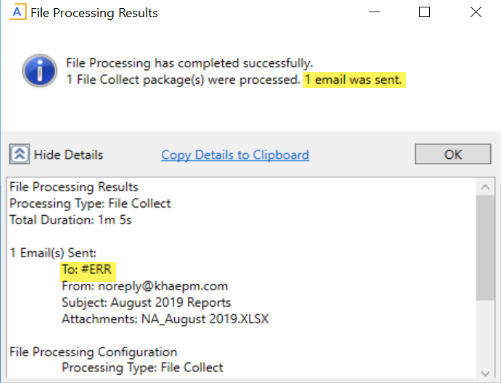Click the Subject: August 2019 Reports line
The width and height of the screenshot is (501, 383).
(x=146, y=302)
